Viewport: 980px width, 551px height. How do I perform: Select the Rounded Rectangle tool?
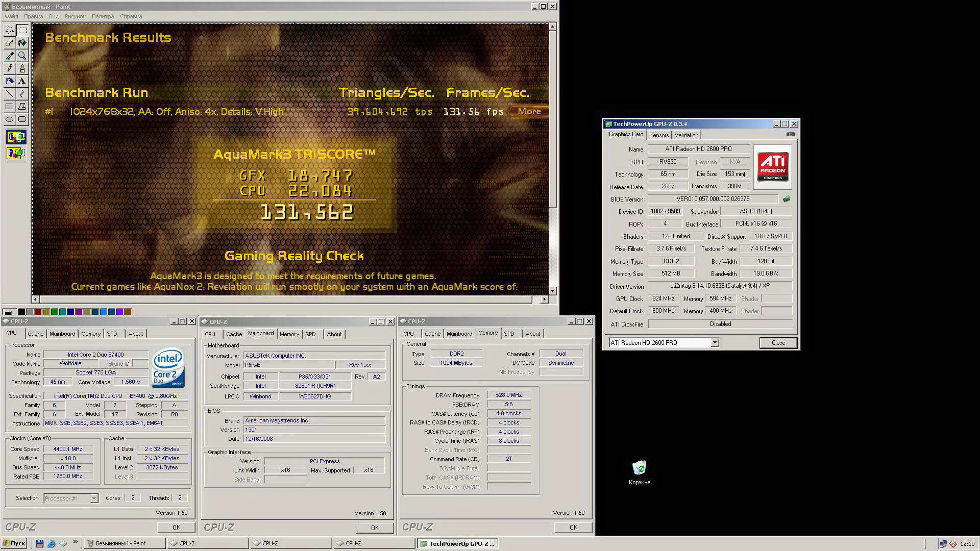(22, 119)
